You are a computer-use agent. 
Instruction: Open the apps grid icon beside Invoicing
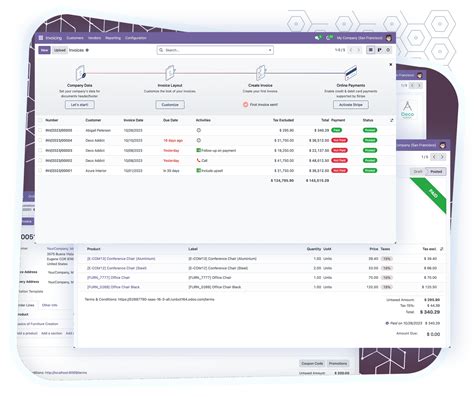point(41,38)
